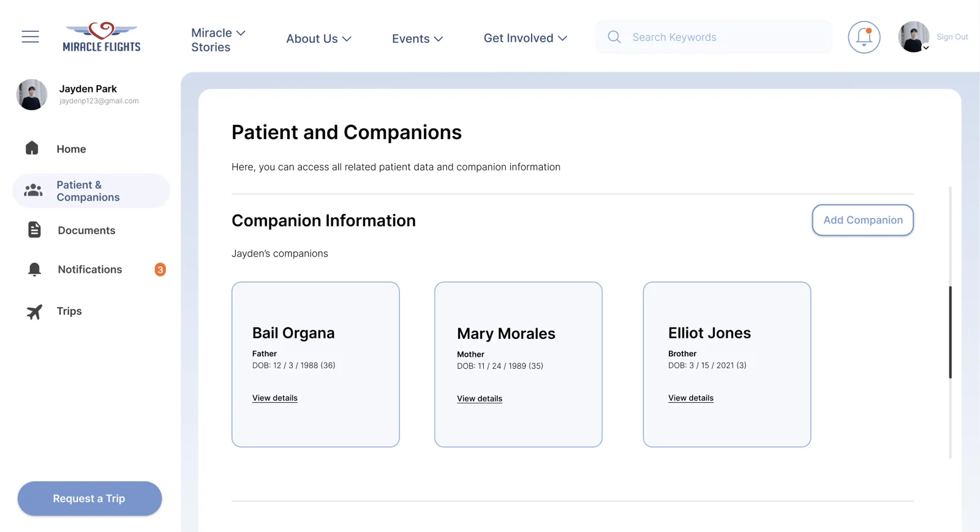
Task: Click the Home house icon in sidebar
Action: coord(32,148)
